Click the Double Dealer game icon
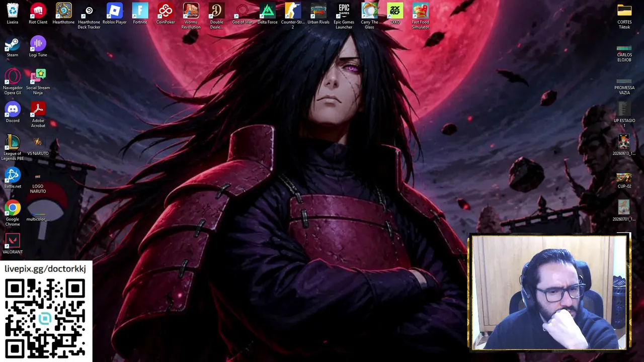644x362 pixels. pyautogui.click(x=216, y=11)
